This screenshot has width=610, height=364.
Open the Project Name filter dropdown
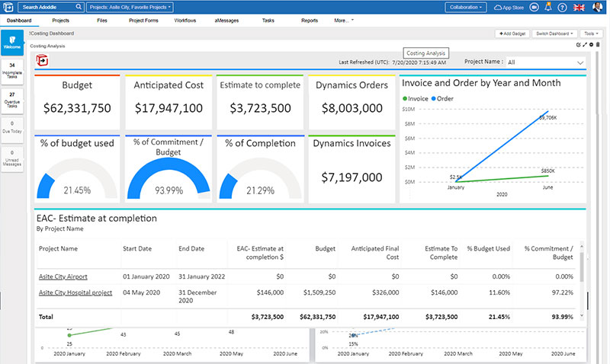tap(546, 62)
